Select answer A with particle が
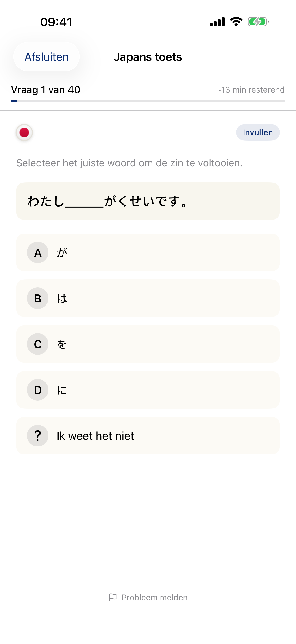This screenshot has width=296, height=644. 148,252
